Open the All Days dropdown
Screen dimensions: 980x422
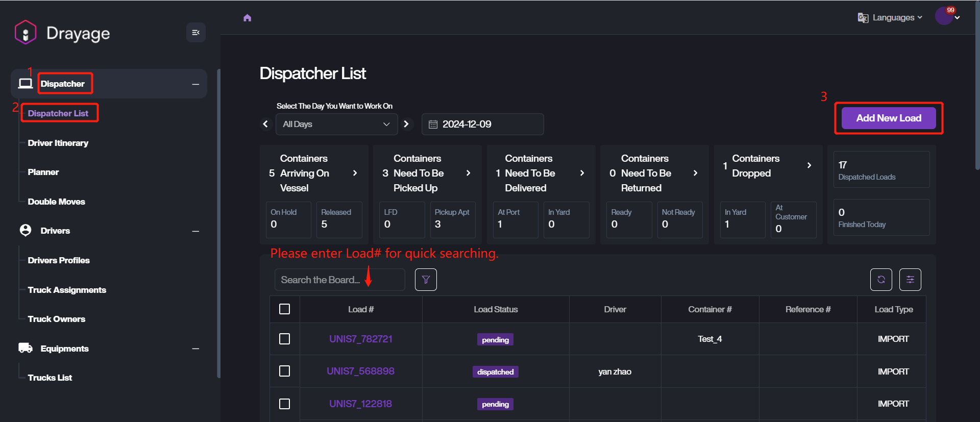(336, 124)
